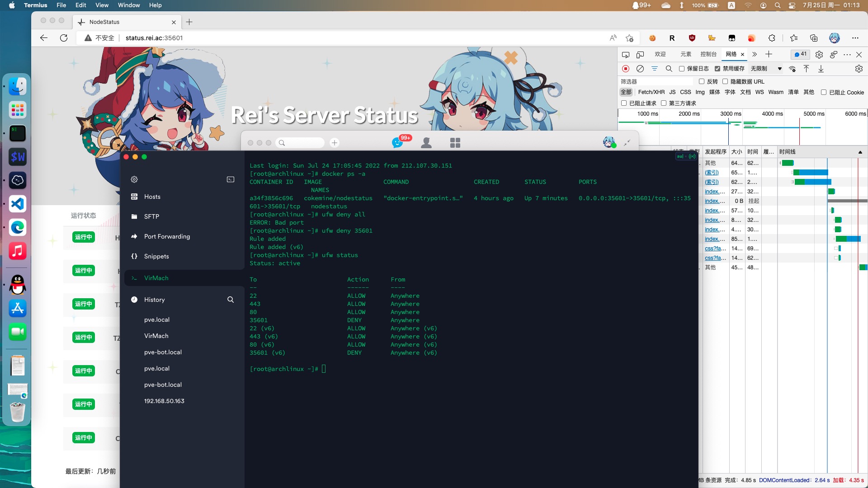This screenshot has width=868, height=488.
Task: Toggle the 第三方请求 checkbox
Action: (x=664, y=103)
